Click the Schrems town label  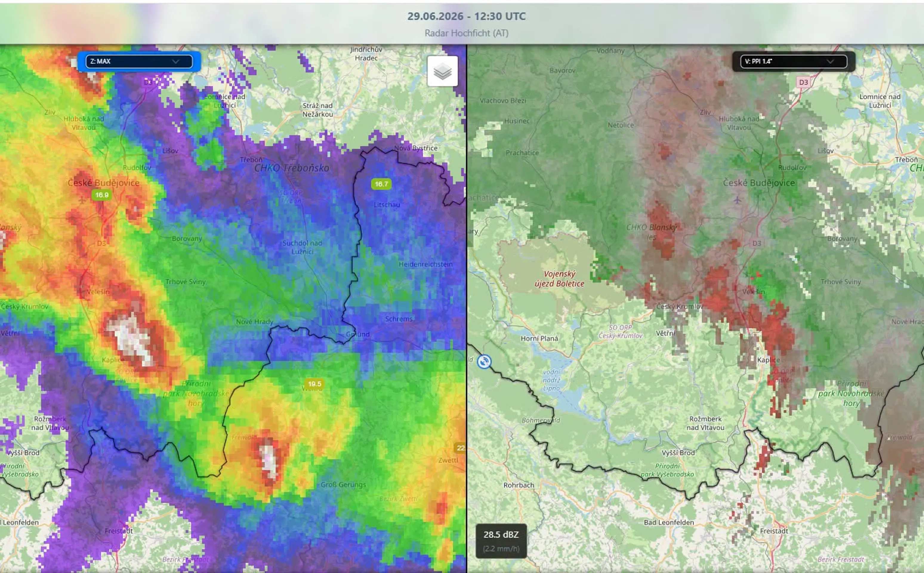coord(399,319)
